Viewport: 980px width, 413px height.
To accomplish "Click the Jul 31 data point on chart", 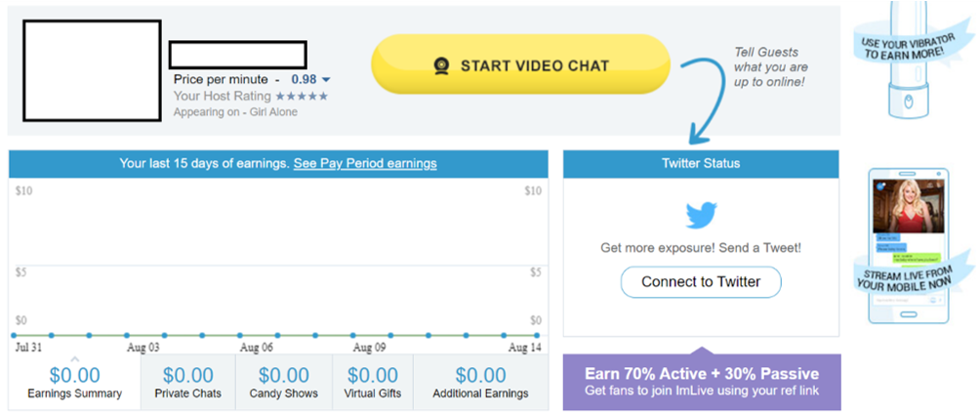I will click(x=14, y=336).
